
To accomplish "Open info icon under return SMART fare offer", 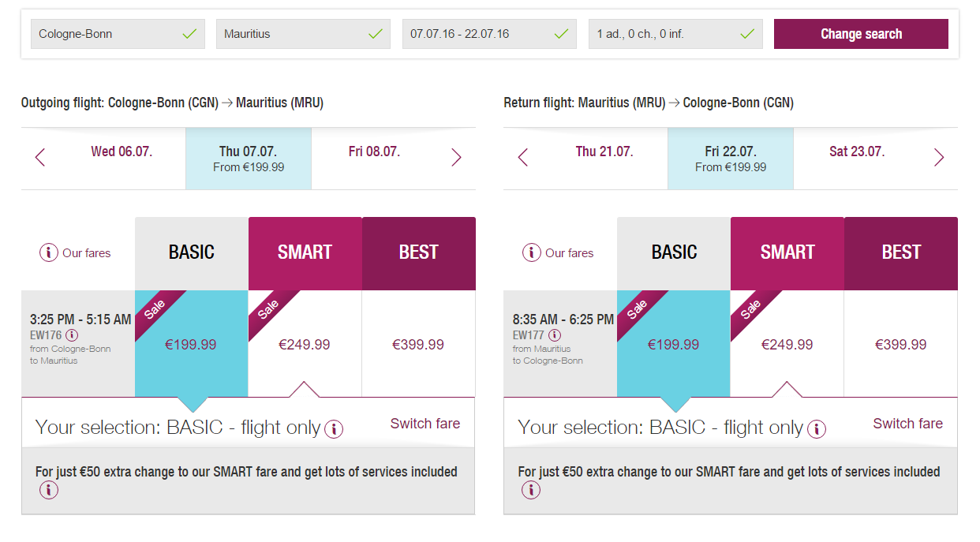I will pyautogui.click(x=531, y=490).
